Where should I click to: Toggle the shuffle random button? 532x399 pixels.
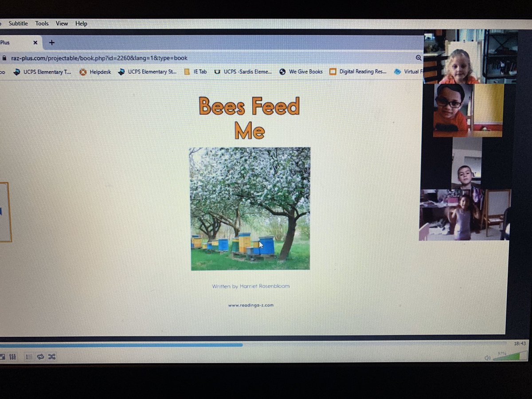(x=51, y=356)
